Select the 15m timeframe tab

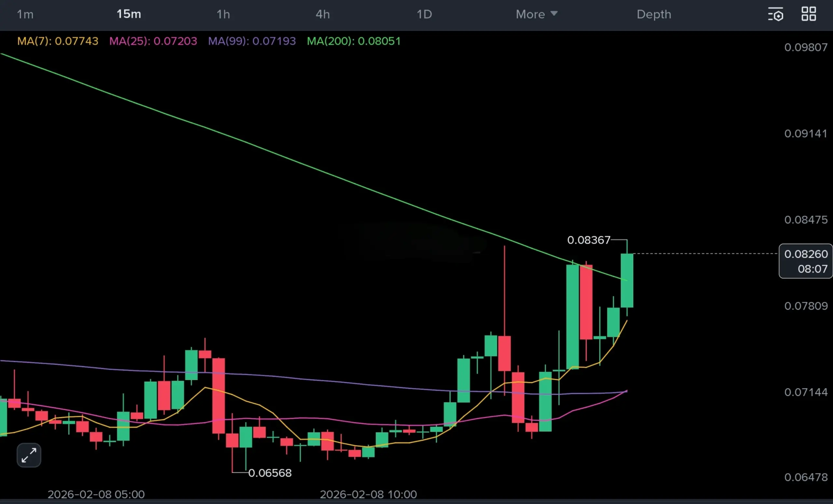pyautogui.click(x=129, y=14)
